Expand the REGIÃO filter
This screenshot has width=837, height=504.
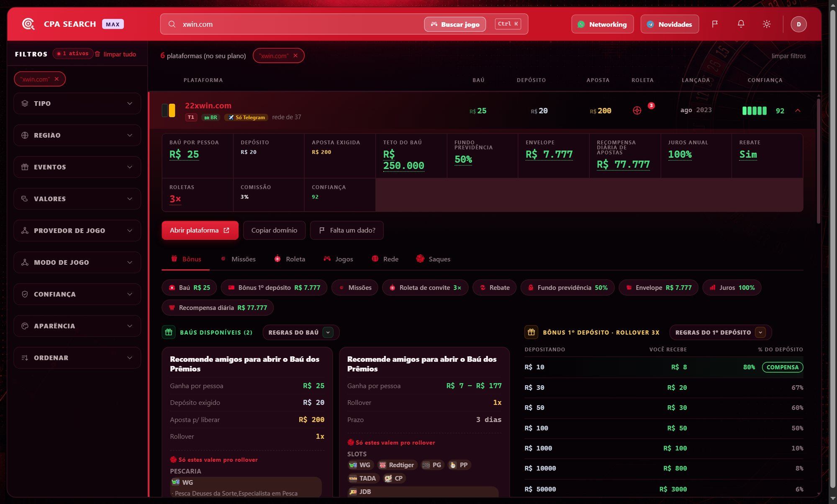[x=77, y=135]
